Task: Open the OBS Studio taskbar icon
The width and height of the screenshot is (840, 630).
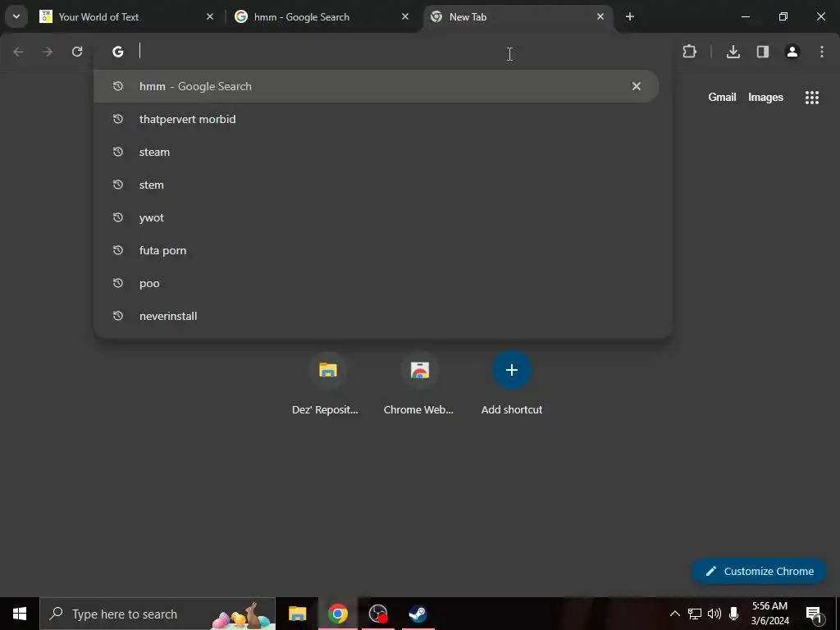Action: point(378,614)
